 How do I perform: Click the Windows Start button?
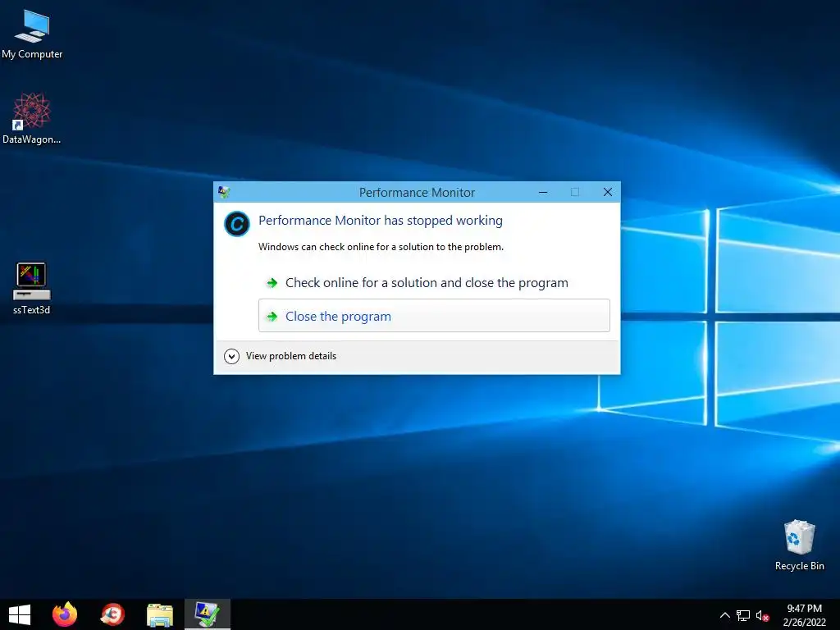point(20,614)
